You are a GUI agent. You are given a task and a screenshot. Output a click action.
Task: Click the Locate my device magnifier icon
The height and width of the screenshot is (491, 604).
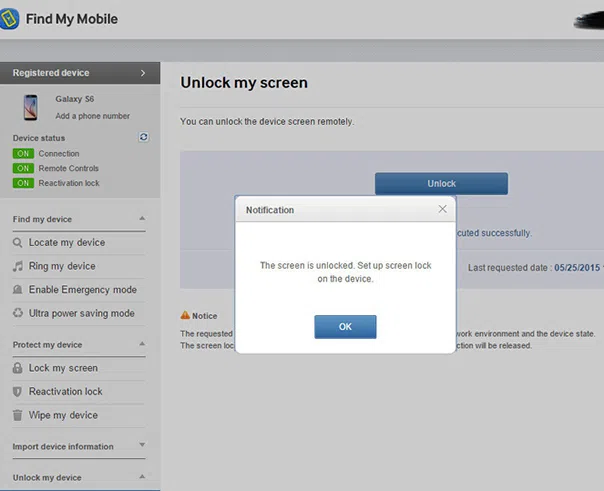coord(18,243)
